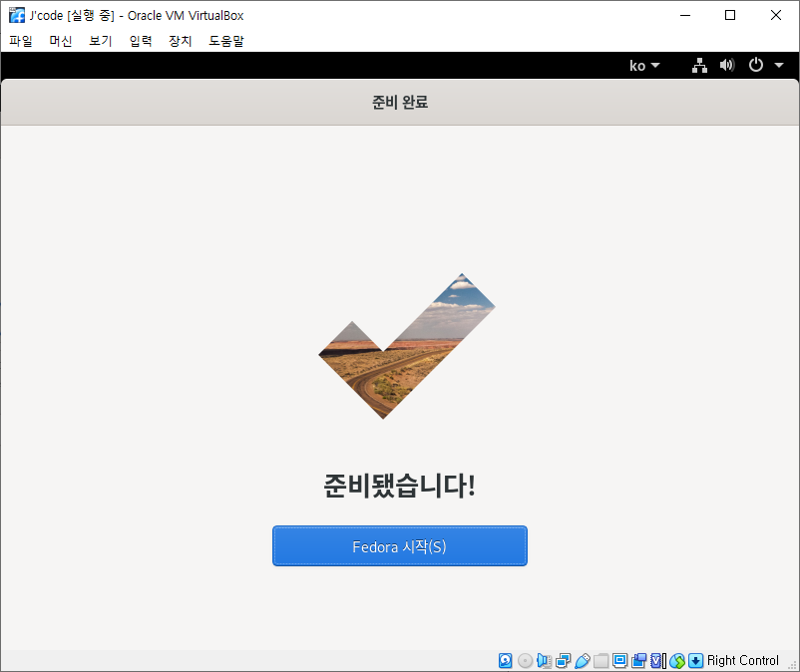Click the optical disc status icon
The width and height of the screenshot is (800, 672).
[x=525, y=661]
